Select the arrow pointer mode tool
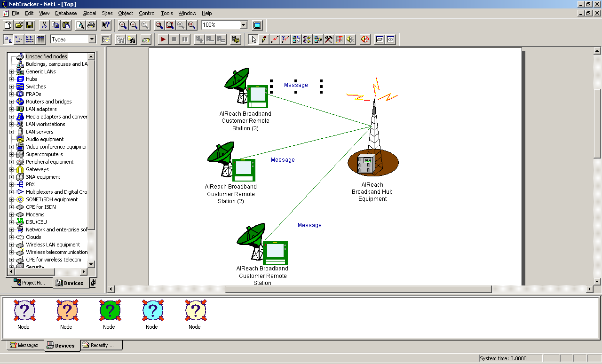This screenshot has height=364, width=602. (253, 40)
